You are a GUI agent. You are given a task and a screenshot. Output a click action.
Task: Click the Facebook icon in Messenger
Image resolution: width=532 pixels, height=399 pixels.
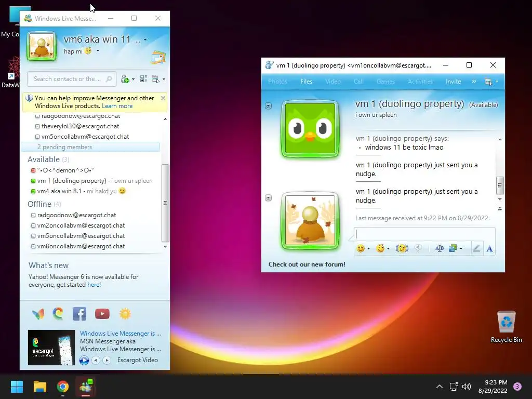(79, 314)
